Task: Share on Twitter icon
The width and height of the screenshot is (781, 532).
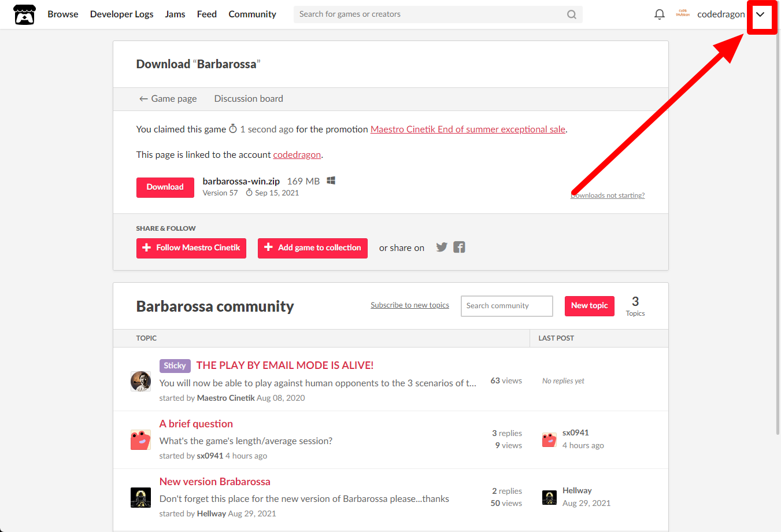Action: tap(442, 247)
